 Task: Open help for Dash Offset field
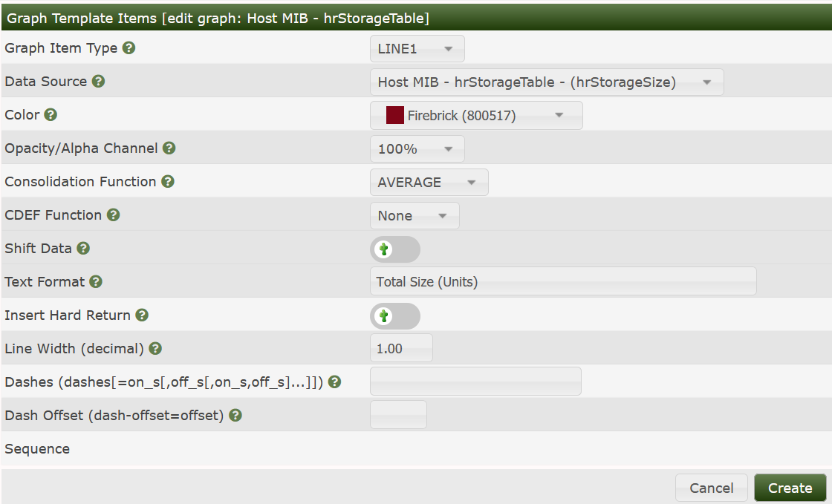point(235,416)
